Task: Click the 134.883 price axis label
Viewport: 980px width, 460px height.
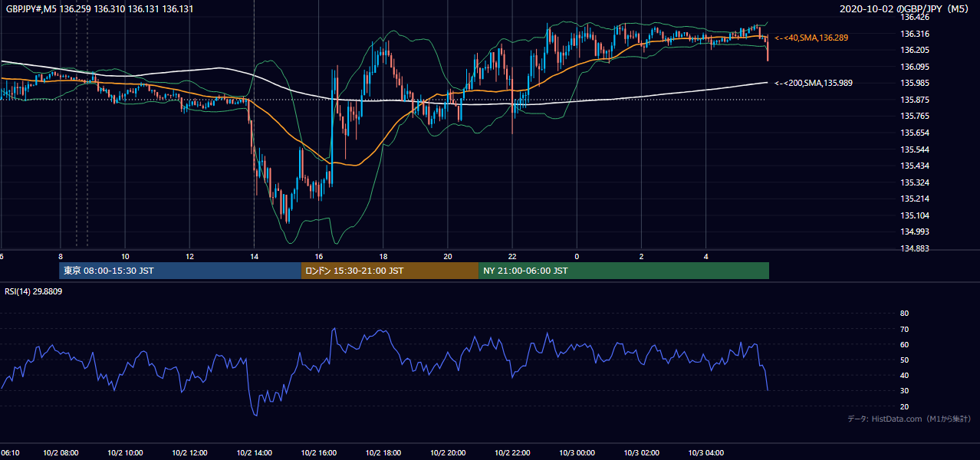Action: [915, 248]
